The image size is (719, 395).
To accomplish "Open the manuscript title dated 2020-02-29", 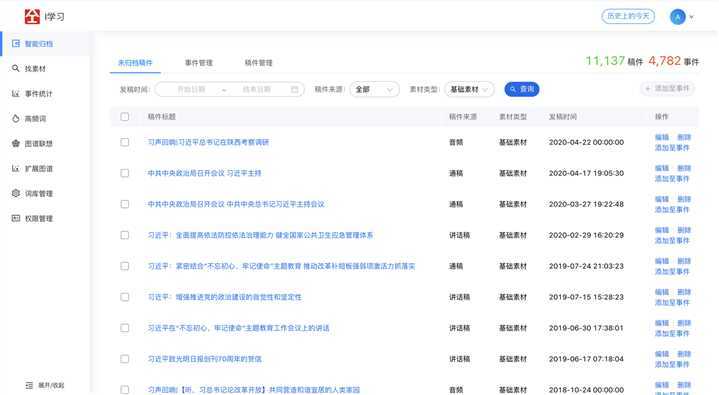I will (260, 235).
